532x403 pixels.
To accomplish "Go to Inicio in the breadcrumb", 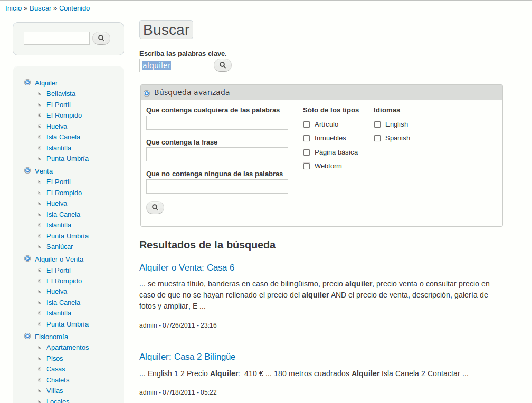I will coord(14,8).
